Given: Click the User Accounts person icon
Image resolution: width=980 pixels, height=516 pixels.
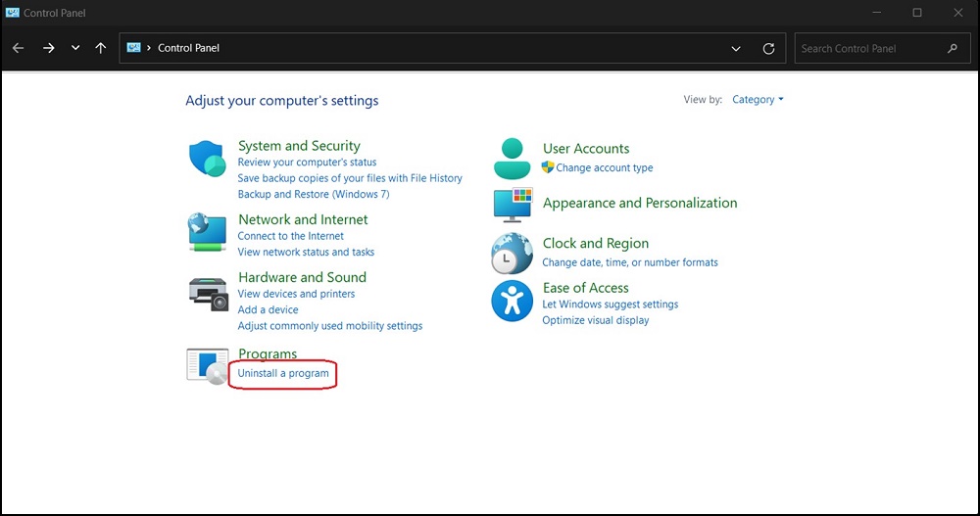Looking at the screenshot, I should click(x=512, y=159).
